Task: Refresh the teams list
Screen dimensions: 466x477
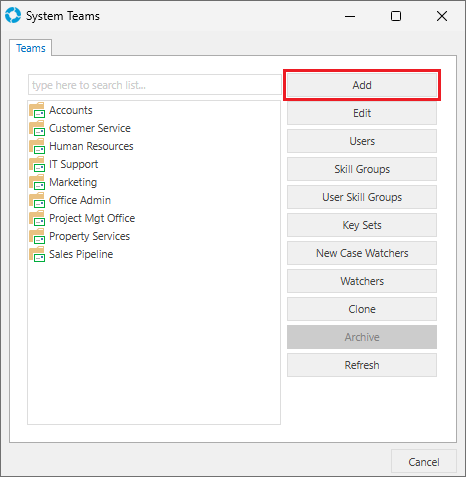Action: coord(362,365)
